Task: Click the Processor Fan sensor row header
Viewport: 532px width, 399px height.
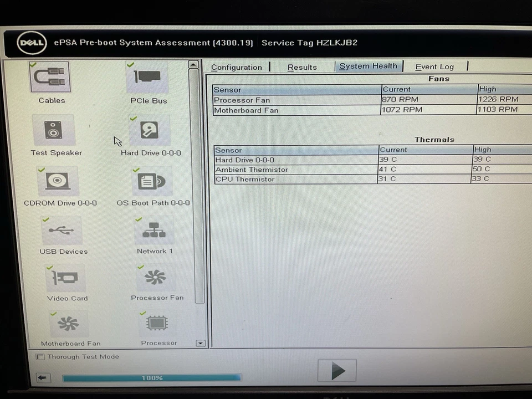Action: [x=242, y=99]
